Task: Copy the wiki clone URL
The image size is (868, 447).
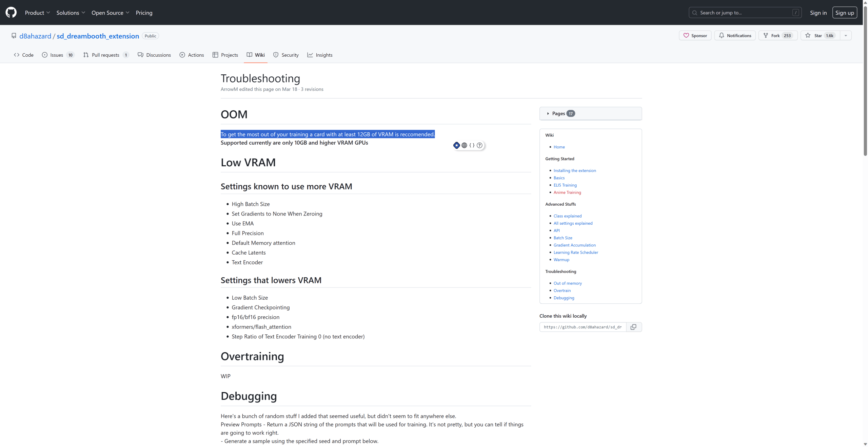Action: (633, 327)
